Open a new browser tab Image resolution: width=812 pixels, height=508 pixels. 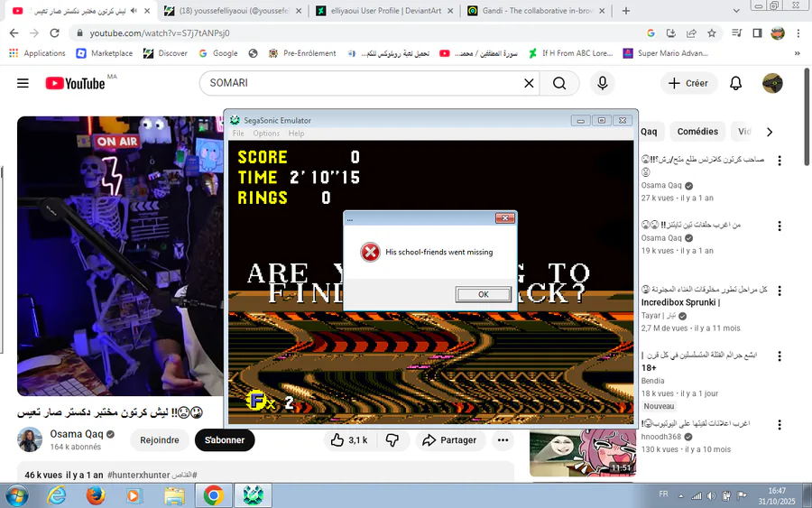pos(626,10)
